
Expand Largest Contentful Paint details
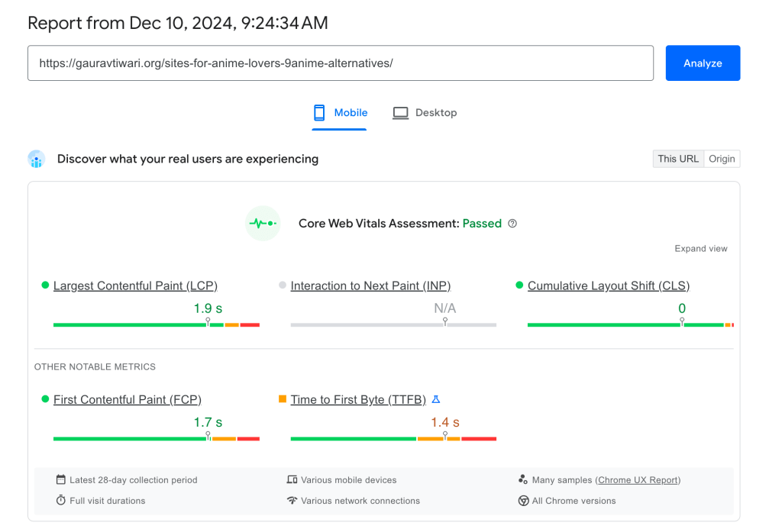pos(135,285)
